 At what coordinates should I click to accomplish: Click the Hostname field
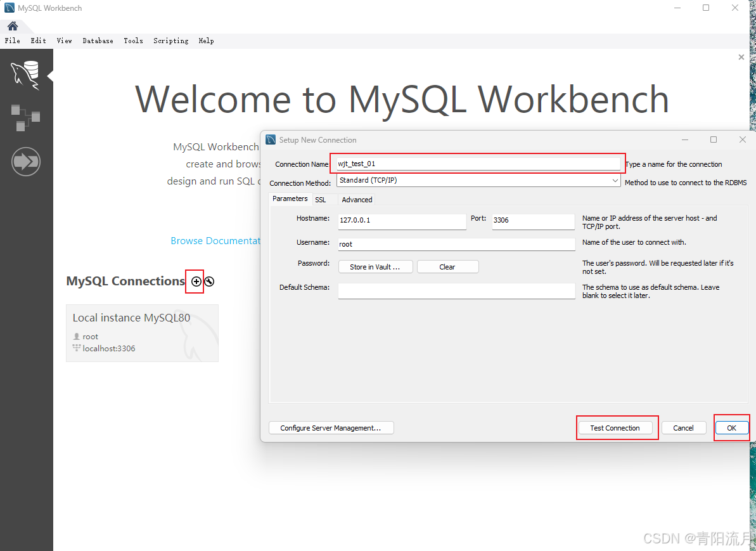(x=402, y=221)
